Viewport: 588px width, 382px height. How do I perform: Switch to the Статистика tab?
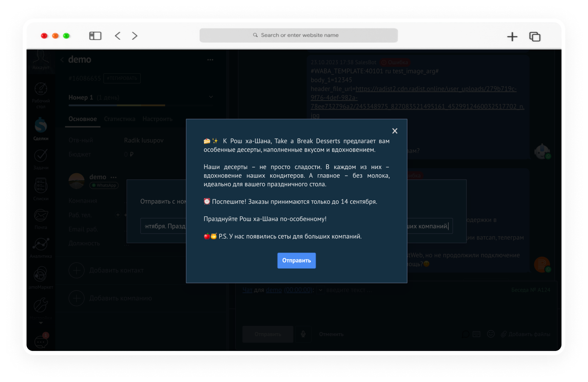pyautogui.click(x=120, y=119)
